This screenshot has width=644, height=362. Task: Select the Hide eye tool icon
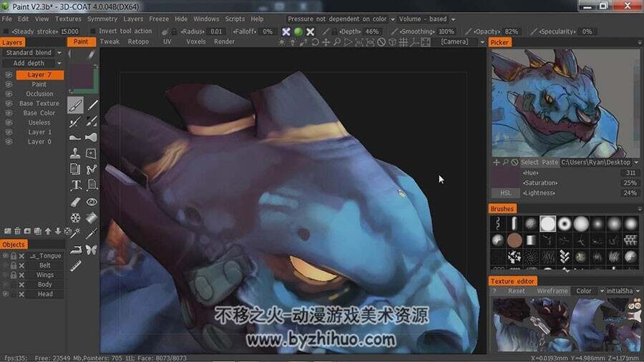click(92, 202)
